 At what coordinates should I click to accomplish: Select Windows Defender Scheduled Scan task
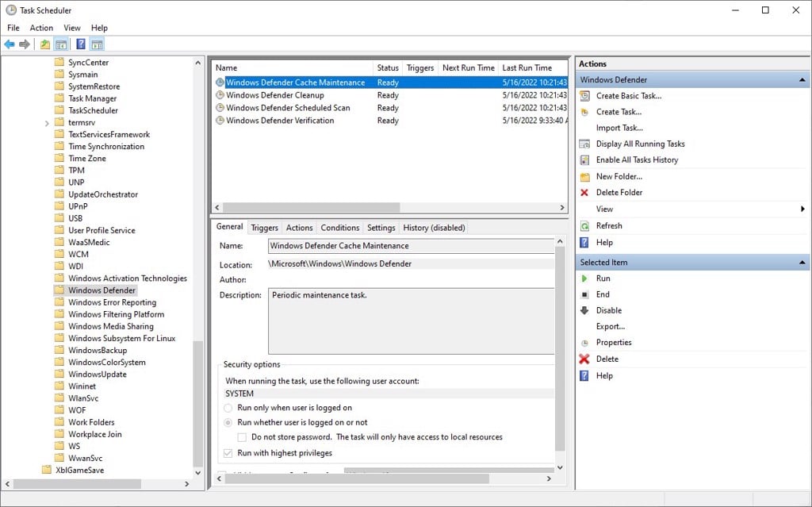click(287, 108)
